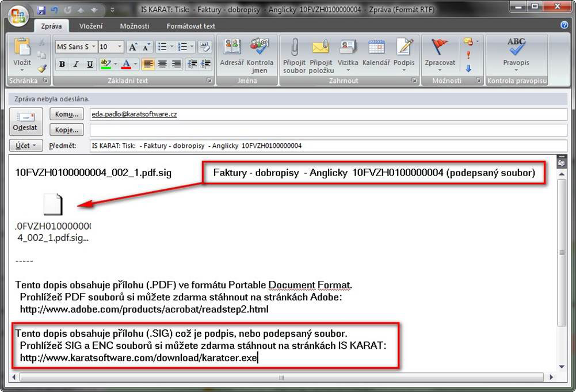Viewport: 576px width, 392px height.
Task: Open the Formátovat text ribbon tab
Action: click(x=190, y=26)
